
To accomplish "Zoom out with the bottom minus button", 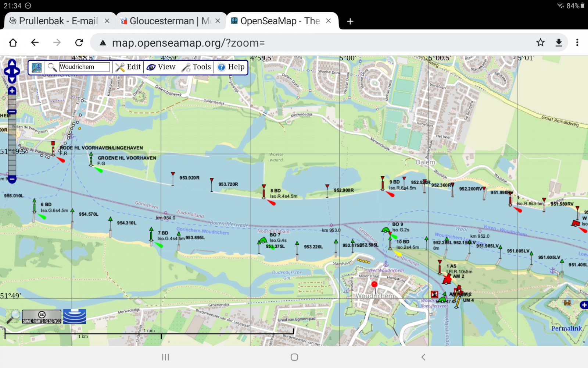I will point(12,179).
